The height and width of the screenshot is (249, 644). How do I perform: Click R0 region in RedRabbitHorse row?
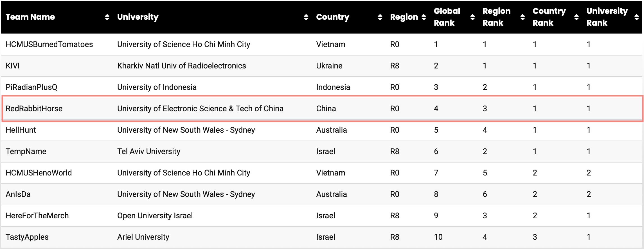click(x=395, y=109)
